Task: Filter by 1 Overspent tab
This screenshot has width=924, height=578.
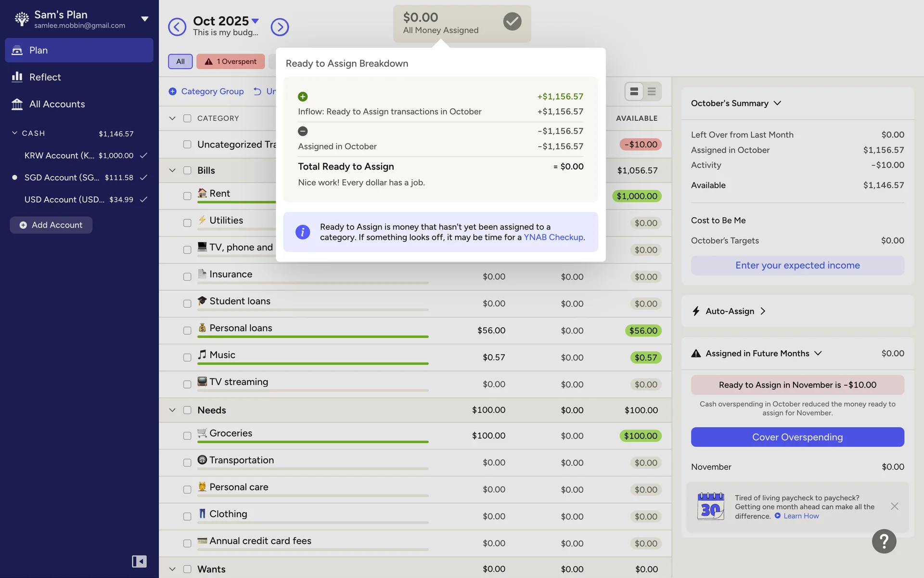Action: 231,62
